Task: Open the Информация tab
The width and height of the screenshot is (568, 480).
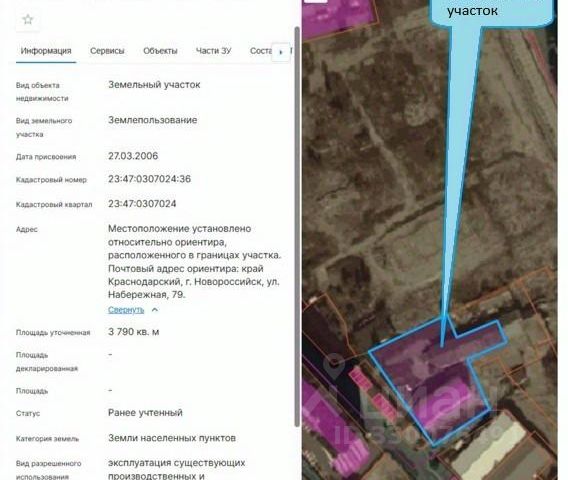Action: (46, 51)
